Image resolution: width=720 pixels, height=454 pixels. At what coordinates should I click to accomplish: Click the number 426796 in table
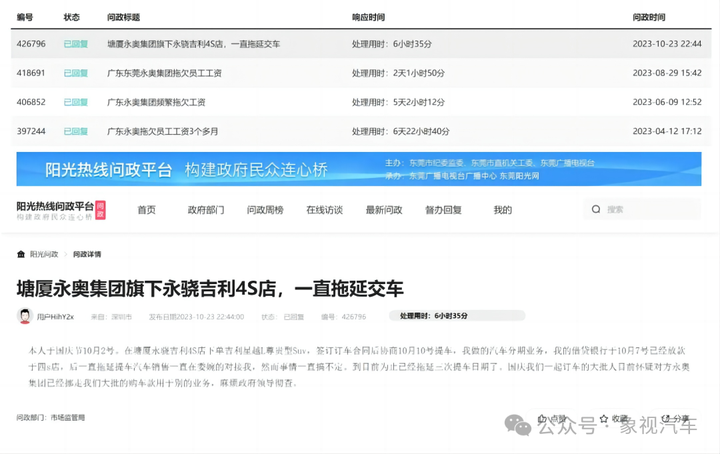pyautogui.click(x=31, y=44)
